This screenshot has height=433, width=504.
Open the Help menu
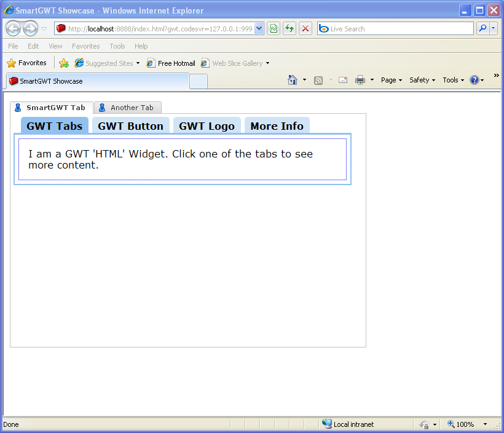click(x=141, y=46)
